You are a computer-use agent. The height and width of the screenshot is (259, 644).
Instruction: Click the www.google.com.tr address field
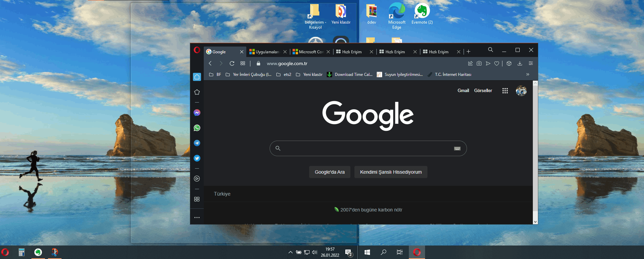(x=287, y=63)
